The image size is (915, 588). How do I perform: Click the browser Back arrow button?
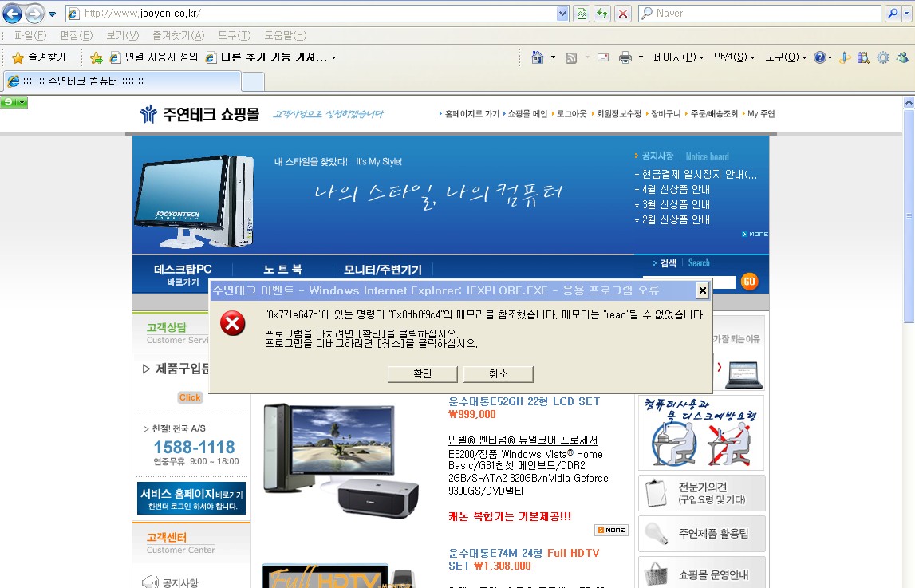pyautogui.click(x=12, y=13)
